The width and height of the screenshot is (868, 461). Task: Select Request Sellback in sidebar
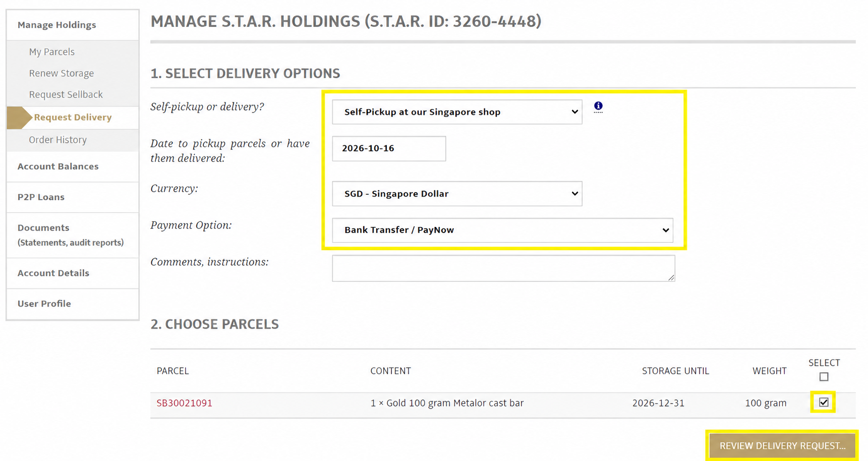66,94
